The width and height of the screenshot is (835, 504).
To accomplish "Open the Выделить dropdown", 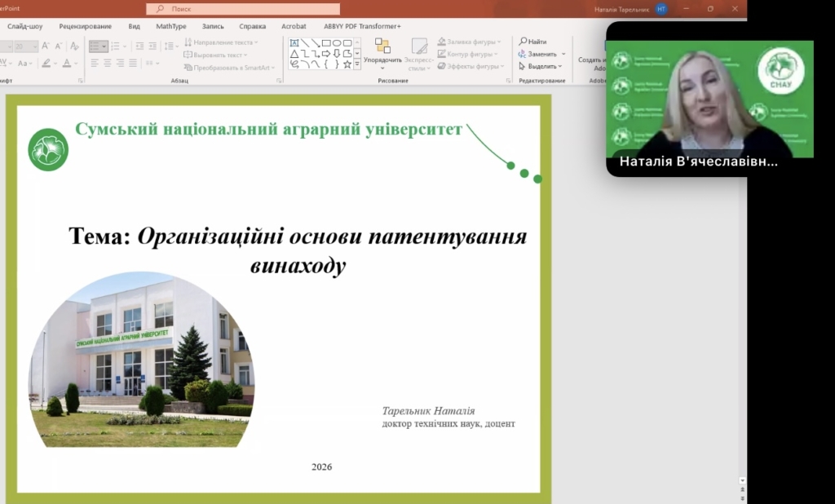I will (541, 66).
